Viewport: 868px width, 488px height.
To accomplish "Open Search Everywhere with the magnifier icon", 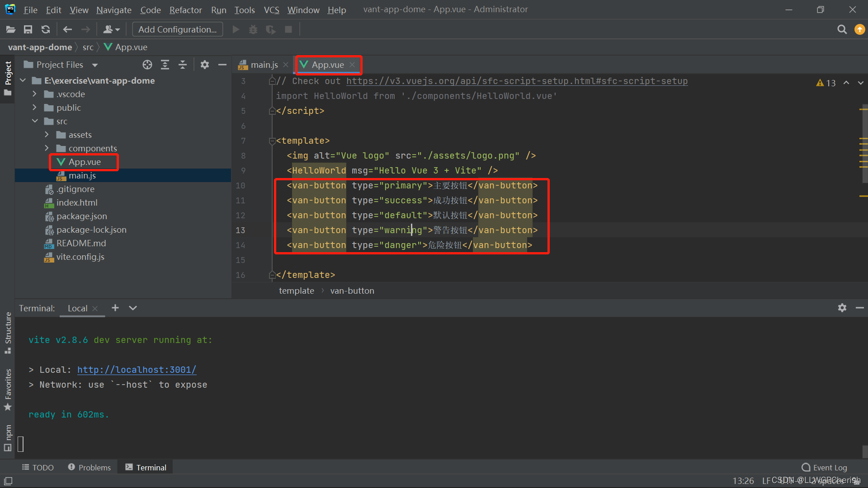I will click(842, 29).
